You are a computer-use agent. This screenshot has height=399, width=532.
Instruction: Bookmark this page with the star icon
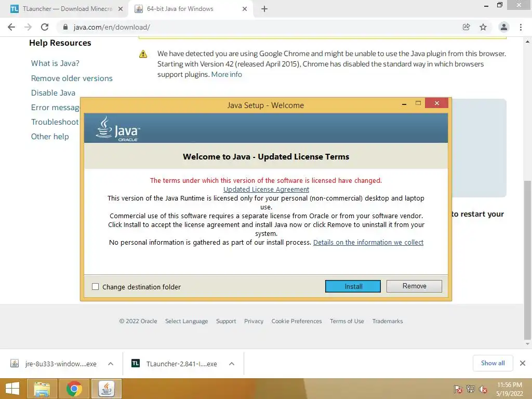click(483, 27)
